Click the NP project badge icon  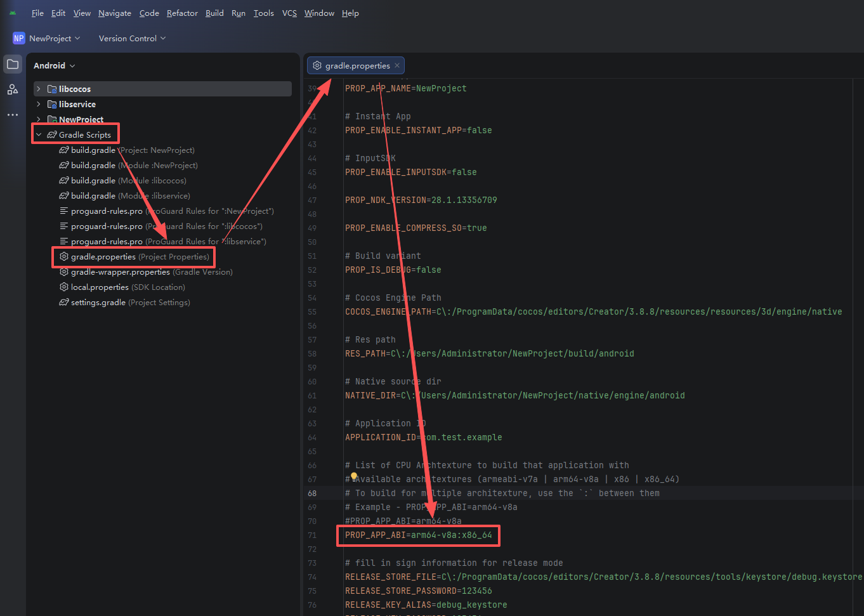(19, 38)
